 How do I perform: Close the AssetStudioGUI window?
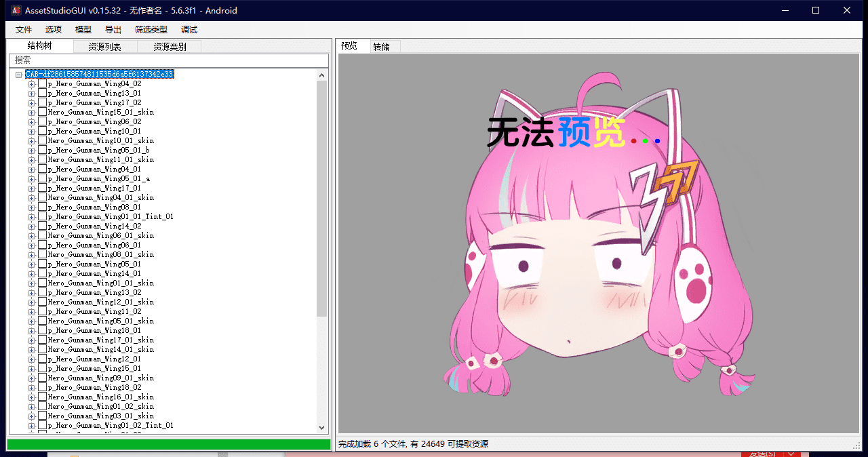coord(847,10)
